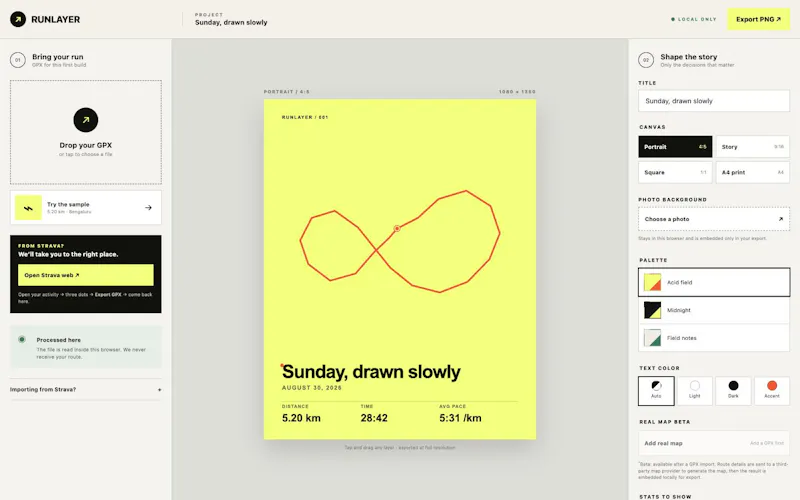The height and width of the screenshot is (500, 800).
Task: Click the step 01 circle badge
Action: (x=18, y=60)
